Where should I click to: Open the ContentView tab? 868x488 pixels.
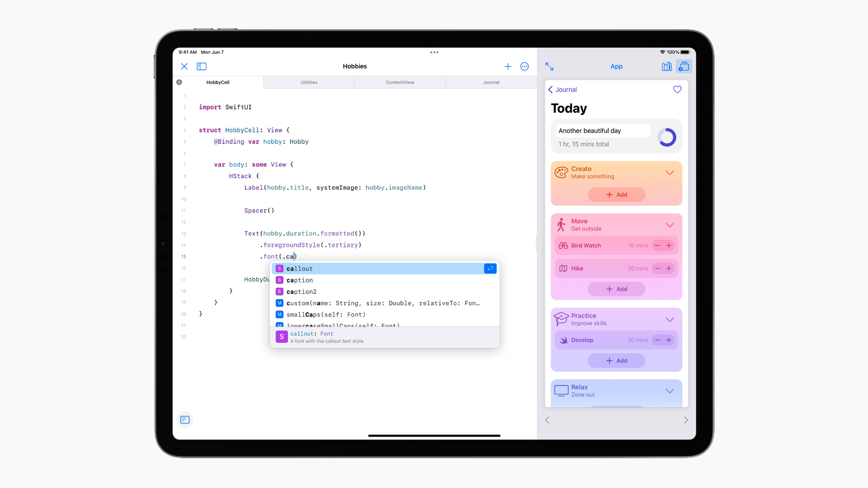(x=400, y=82)
